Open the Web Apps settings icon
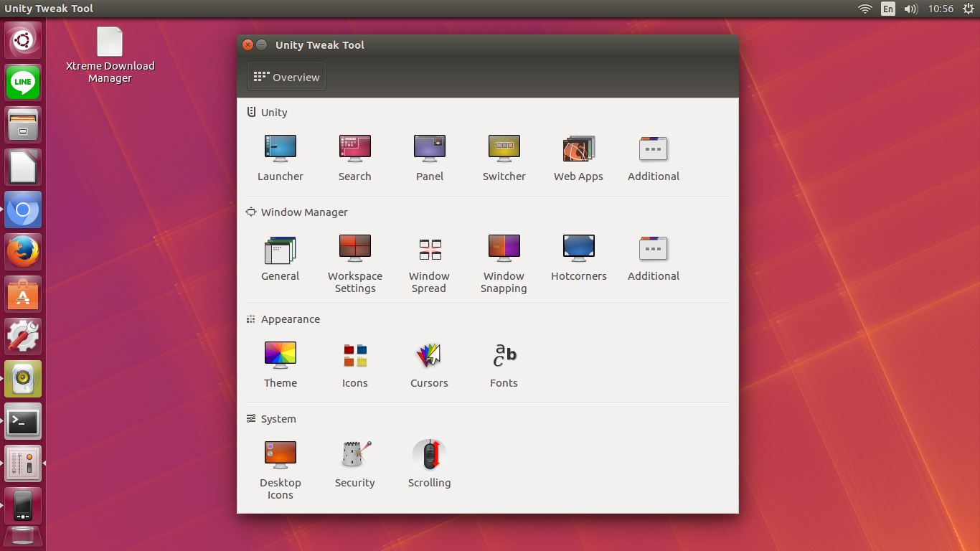The height and width of the screenshot is (551, 980). point(578,157)
